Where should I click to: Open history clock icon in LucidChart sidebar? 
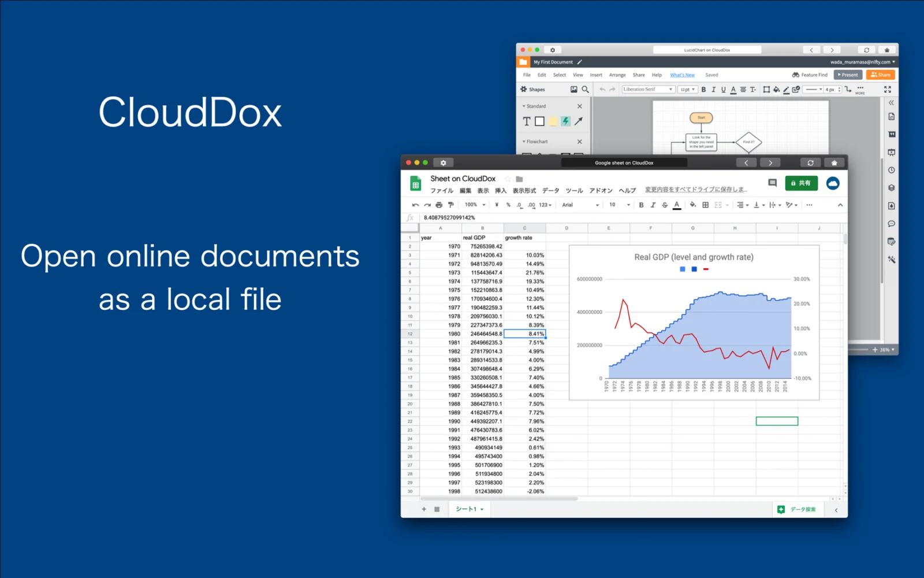tap(892, 170)
